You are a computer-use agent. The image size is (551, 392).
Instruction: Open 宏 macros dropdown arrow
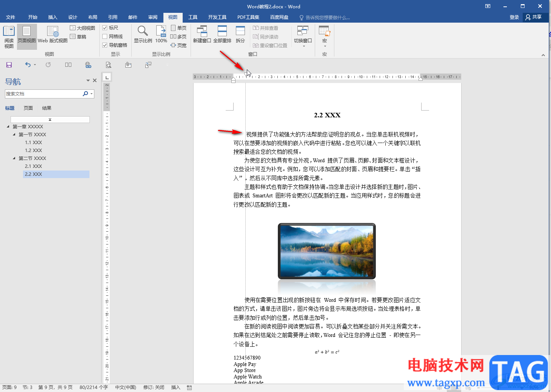pyautogui.click(x=325, y=46)
